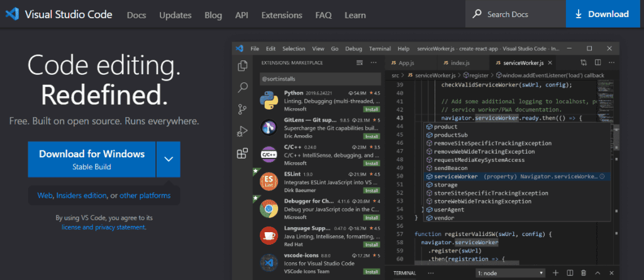Expand the download options dropdown arrow
Screen dimensions: 644x280
pos(169,159)
